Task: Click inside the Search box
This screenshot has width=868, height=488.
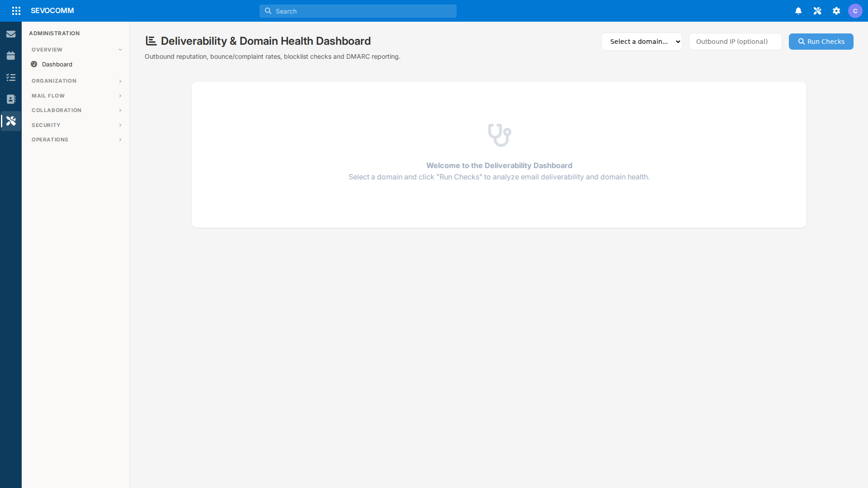Action: [x=357, y=11]
